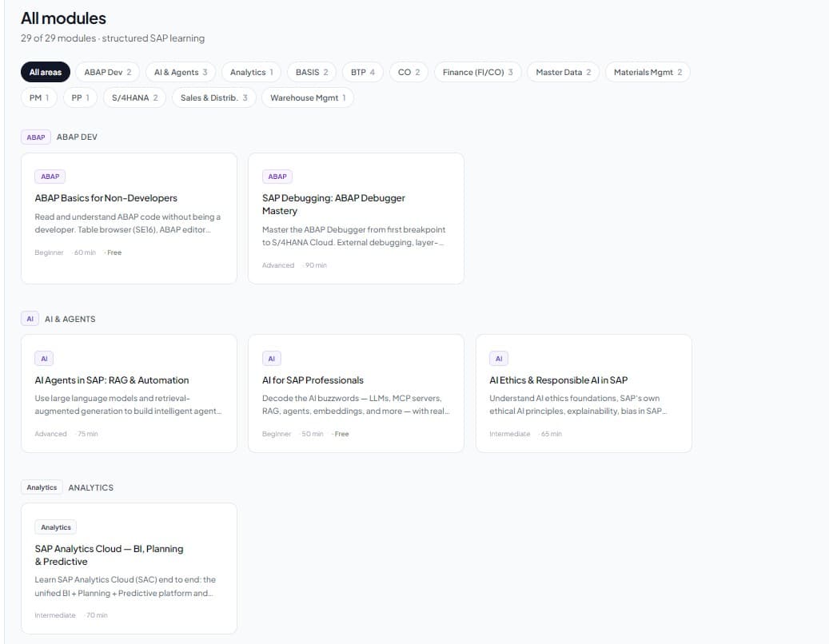Screen dimensions: 829x644
Task: Click description of AI Ethics card
Action: (x=577, y=404)
